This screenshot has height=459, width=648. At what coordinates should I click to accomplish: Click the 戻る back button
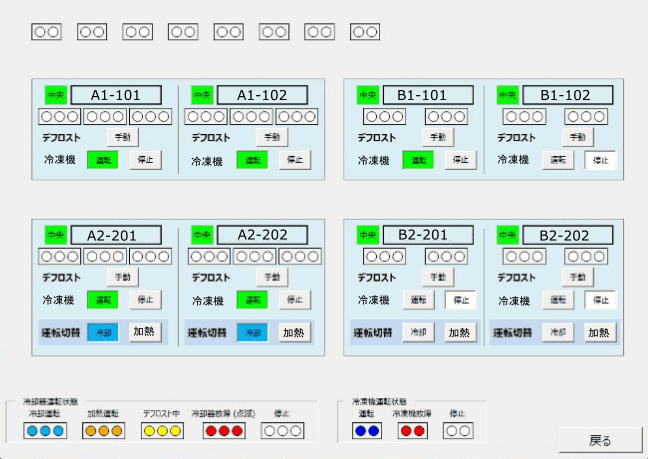[599, 440]
